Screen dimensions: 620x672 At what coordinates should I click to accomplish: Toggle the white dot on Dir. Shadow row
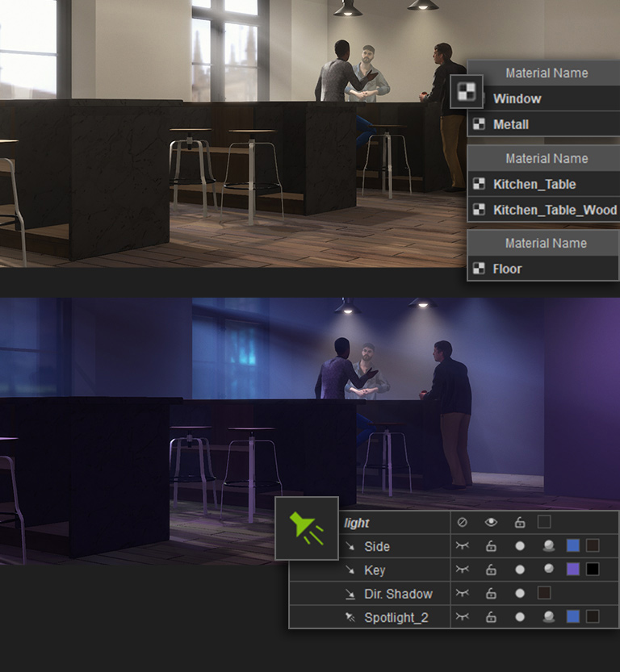[x=520, y=594]
